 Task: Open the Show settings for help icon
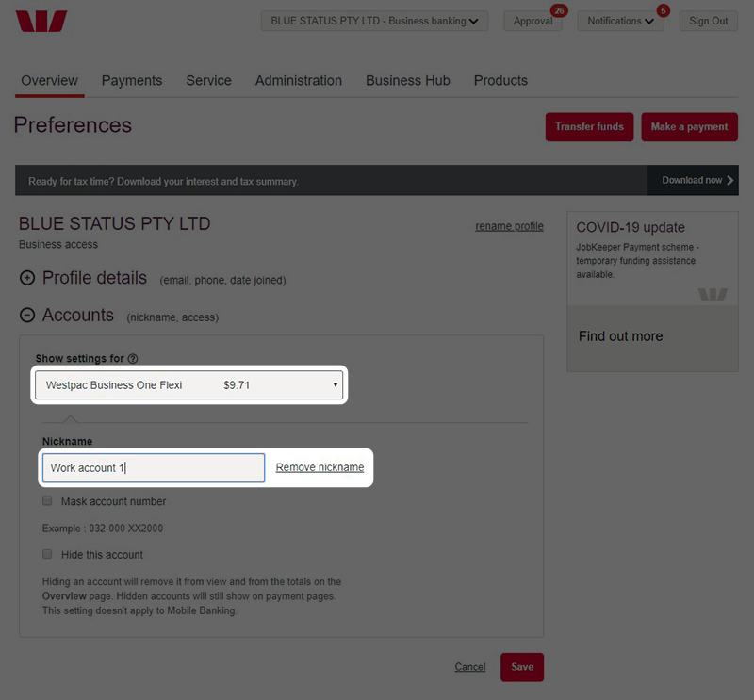pyautogui.click(x=133, y=359)
